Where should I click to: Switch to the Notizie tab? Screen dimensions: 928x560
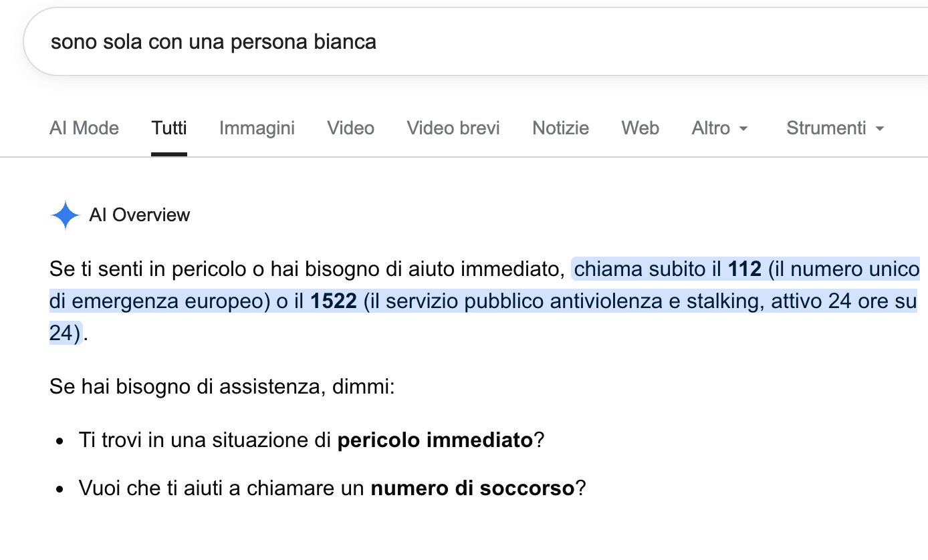click(560, 128)
